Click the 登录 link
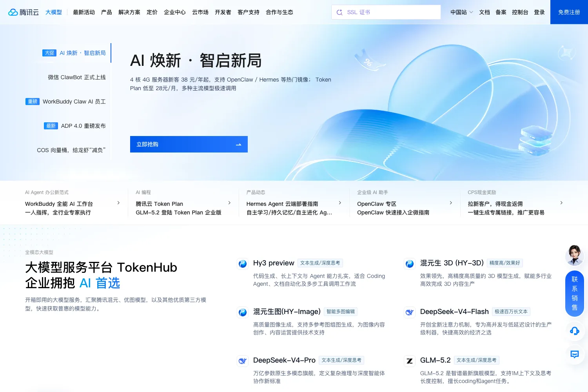Viewport: 588px width, 392px height. pyautogui.click(x=539, y=12)
